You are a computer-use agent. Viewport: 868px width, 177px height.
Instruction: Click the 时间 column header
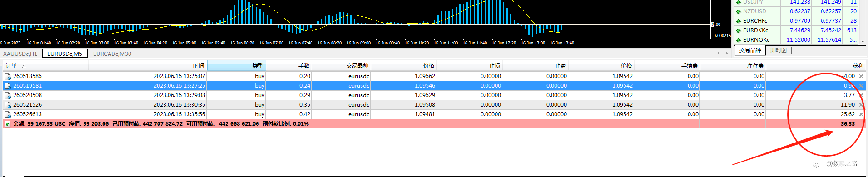pos(148,66)
